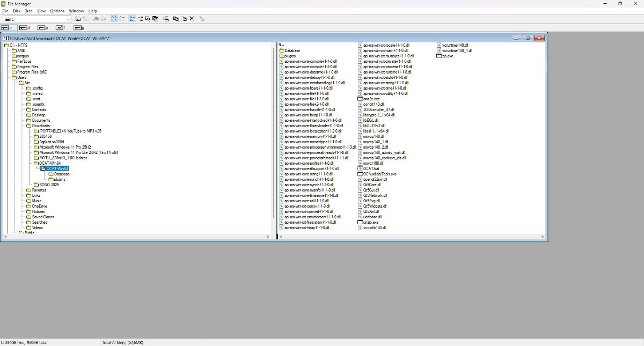
Task: Toggle Sort by Name toolbar icon
Action: (133, 19)
